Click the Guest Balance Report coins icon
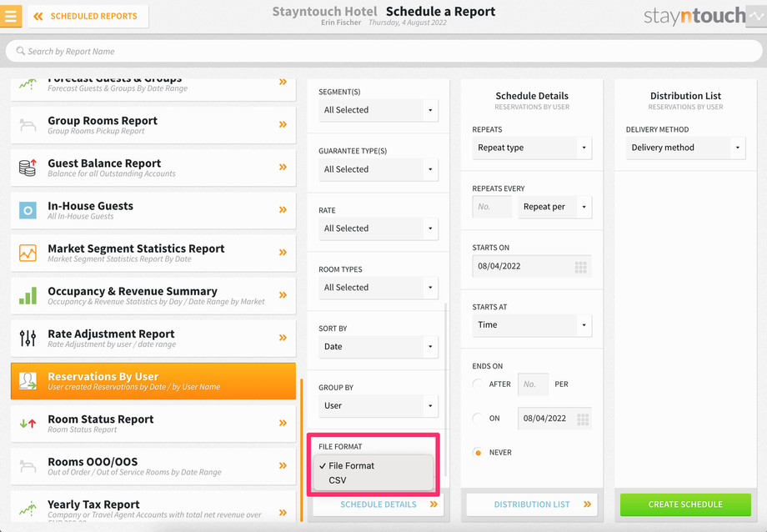This screenshot has width=767, height=532. (x=28, y=168)
